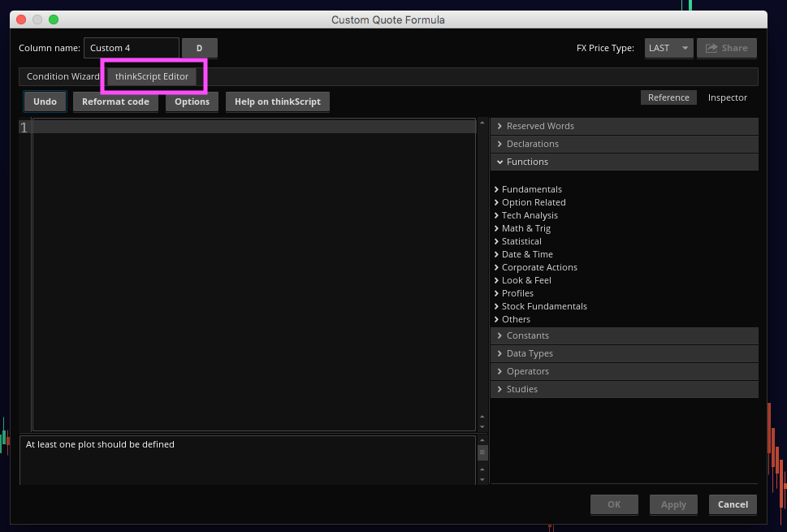Viewport: 787px width, 532px height.
Task: Toggle the D aggregation period button
Action: (199, 48)
